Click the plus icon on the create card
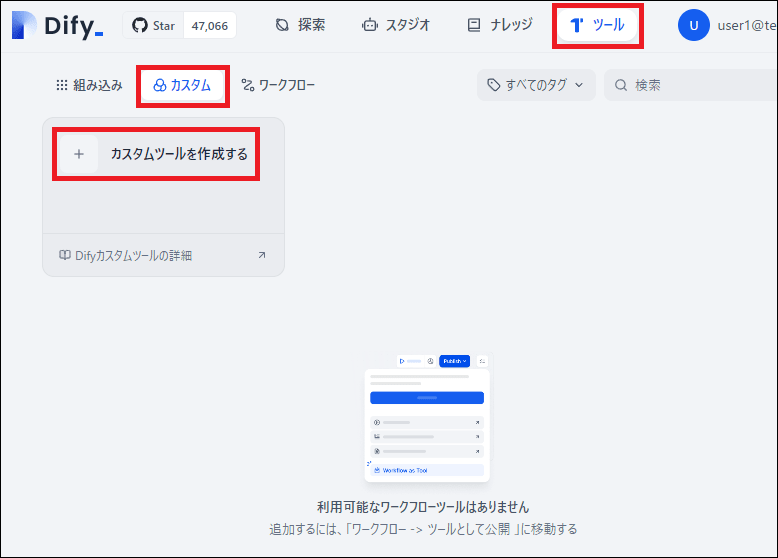The image size is (778, 558). point(79,154)
